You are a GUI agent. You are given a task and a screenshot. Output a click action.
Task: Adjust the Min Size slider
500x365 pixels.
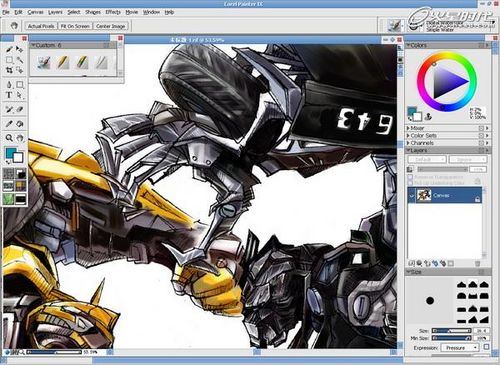pyautogui.click(x=451, y=338)
